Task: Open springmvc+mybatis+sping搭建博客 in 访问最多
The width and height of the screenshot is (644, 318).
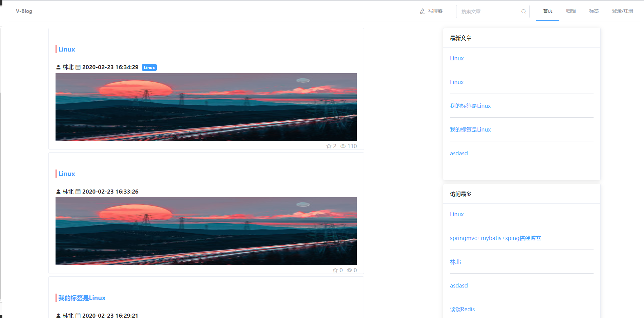Action: 495,238
